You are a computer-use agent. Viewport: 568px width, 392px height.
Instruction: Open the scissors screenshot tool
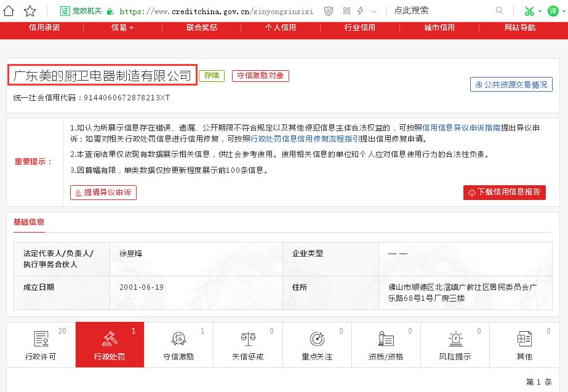coord(529,11)
